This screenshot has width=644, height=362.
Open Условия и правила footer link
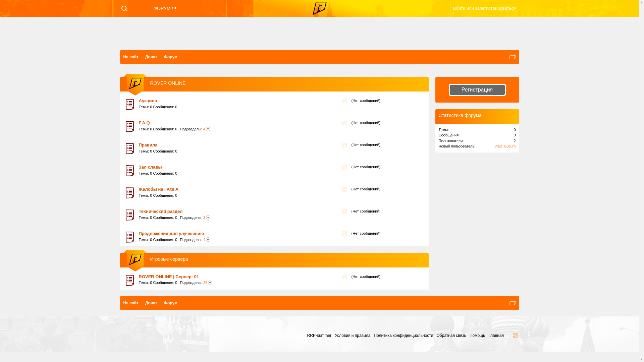(353, 336)
